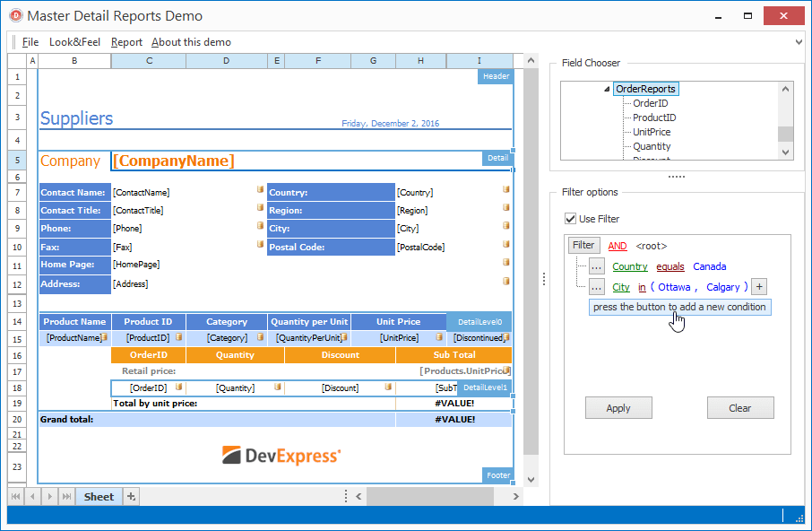Uncheck the Use Filter checkbox

[571, 218]
